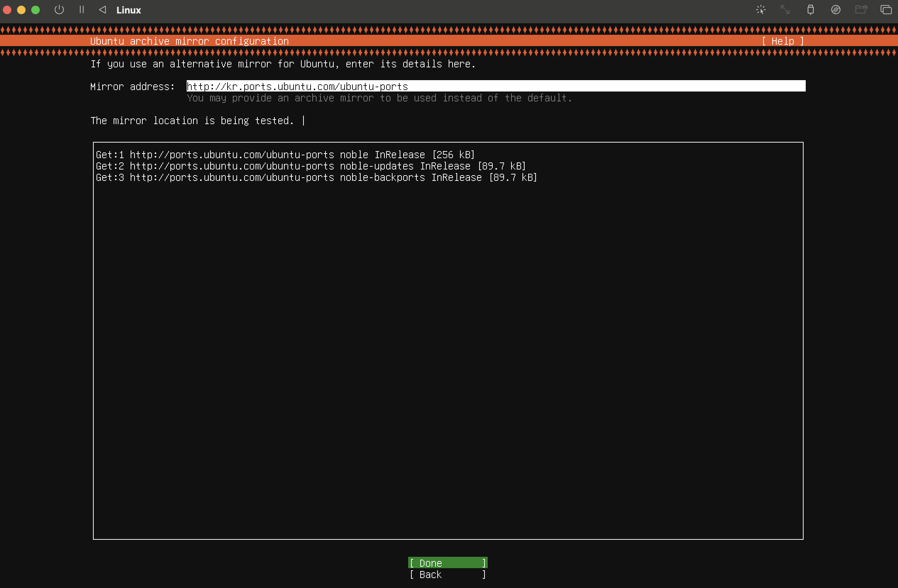The width and height of the screenshot is (898, 588).
Task: Click the Mirror address input field
Action: 496,86
